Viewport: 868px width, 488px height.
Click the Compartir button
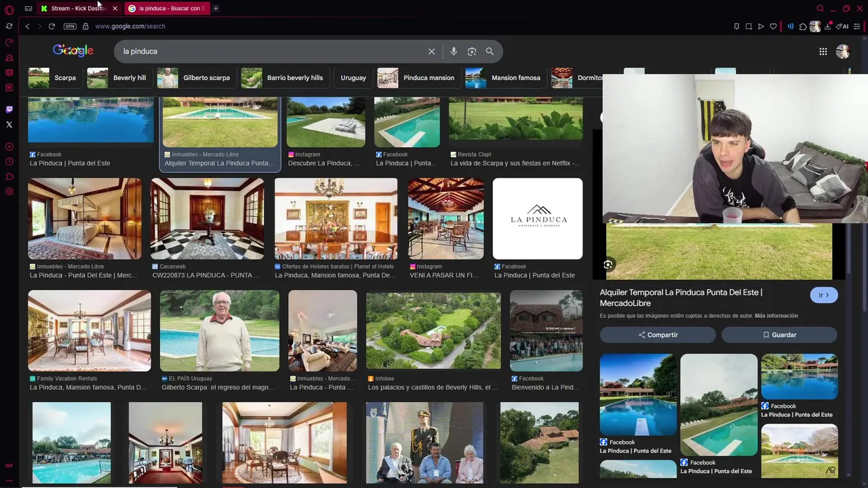pos(658,335)
